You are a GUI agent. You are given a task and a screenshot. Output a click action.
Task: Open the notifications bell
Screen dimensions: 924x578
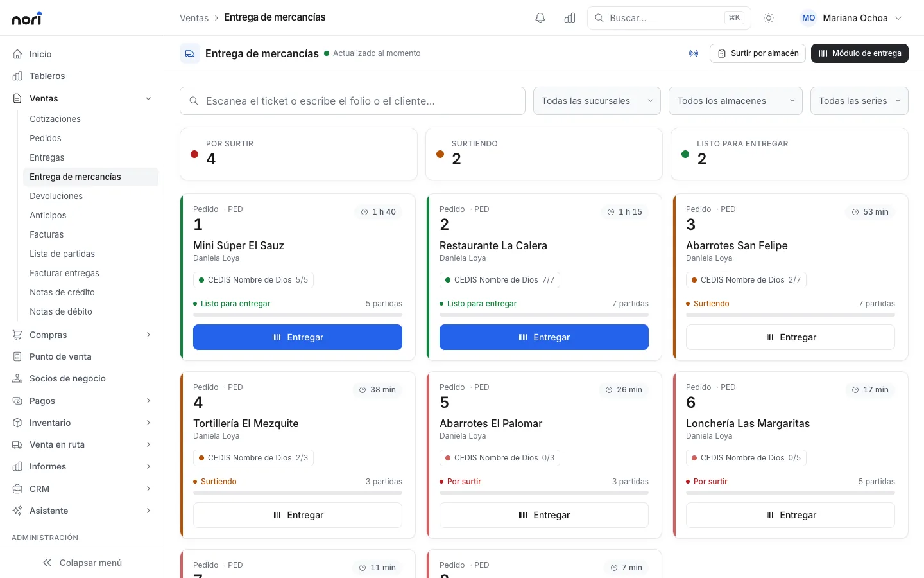(x=540, y=18)
